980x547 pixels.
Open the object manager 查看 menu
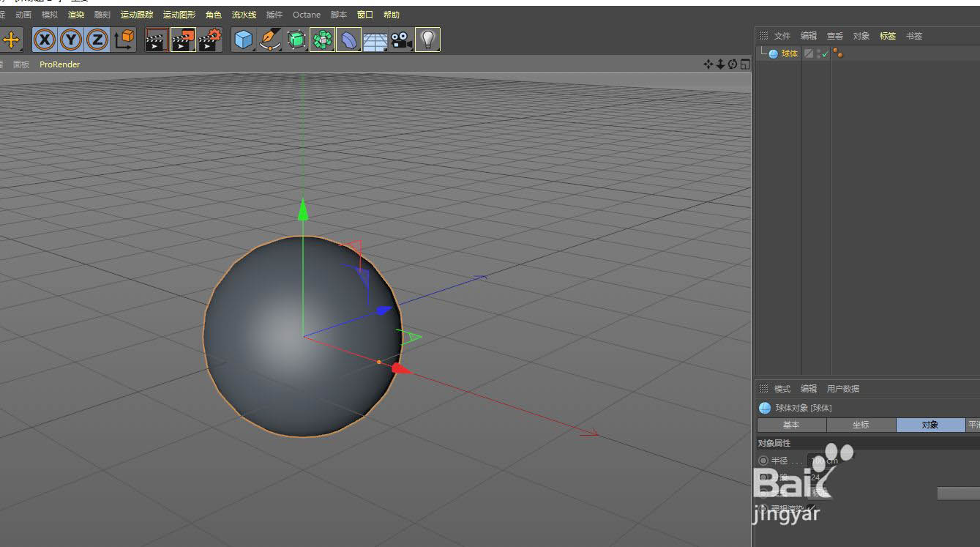point(835,36)
